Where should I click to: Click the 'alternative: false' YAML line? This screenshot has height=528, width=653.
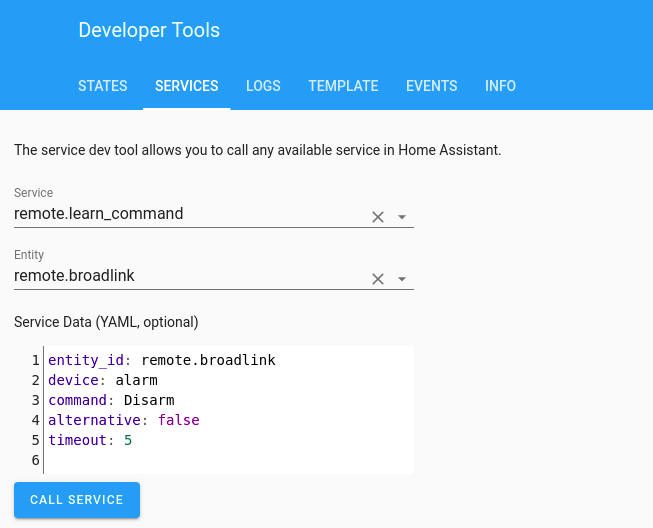[124, 420]
